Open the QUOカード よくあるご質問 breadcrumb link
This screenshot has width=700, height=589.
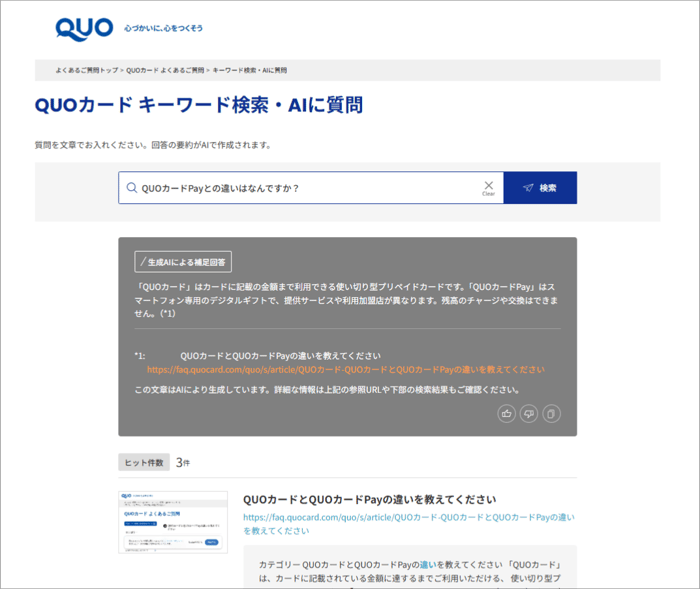(x=165, y=70)
